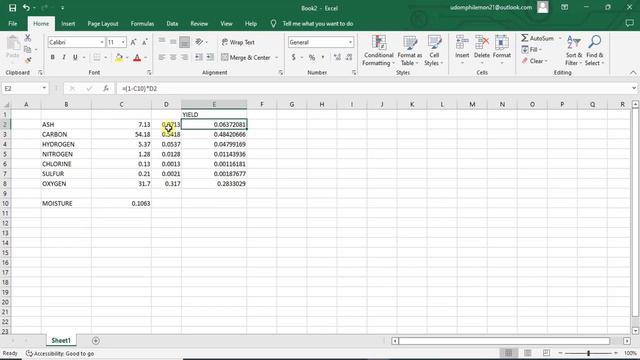
Task: Click the zoom slider handle
Action: point(588,353)
